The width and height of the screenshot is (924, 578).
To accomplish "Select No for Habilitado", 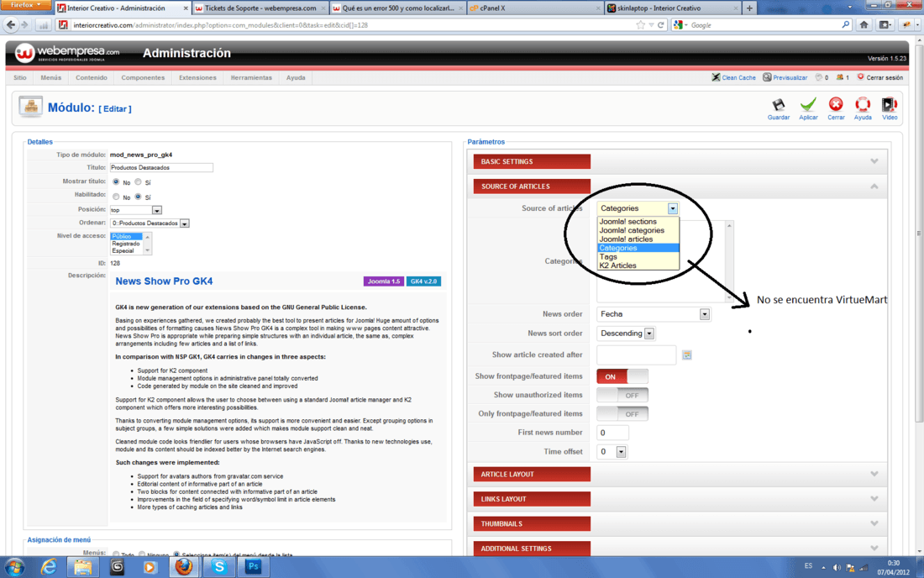I will point(116,197).
